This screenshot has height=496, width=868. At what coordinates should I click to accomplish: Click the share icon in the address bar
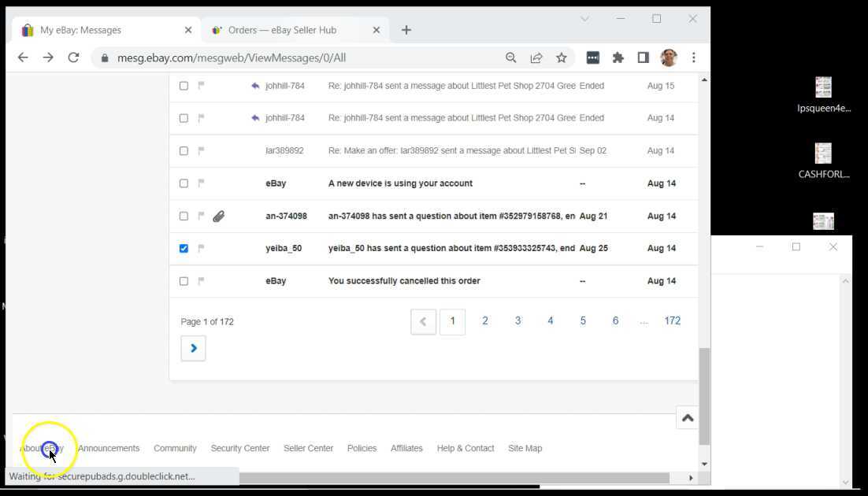click(x=536, y=57)
